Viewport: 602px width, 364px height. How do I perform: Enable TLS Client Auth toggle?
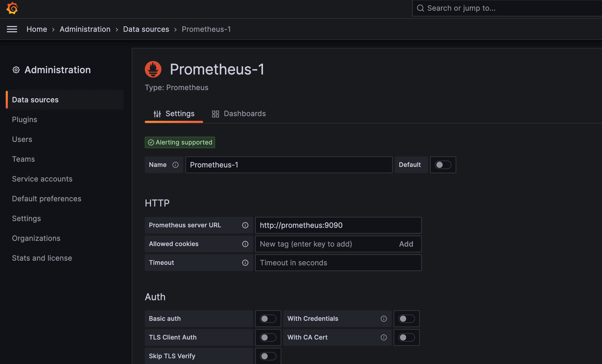pyautogui.click(x=268, y=337)
